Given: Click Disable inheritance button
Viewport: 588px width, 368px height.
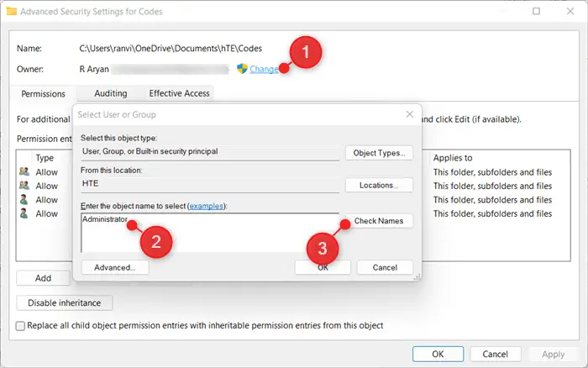Looking at the screenshot, I should [65, 303].
